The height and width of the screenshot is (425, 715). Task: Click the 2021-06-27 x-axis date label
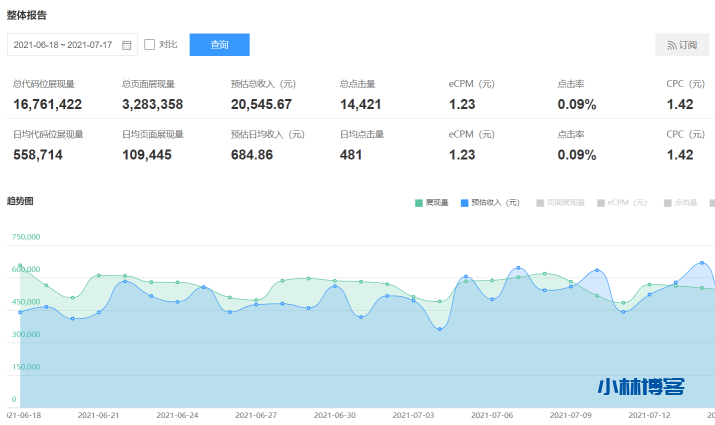click(x=255, y=414)
